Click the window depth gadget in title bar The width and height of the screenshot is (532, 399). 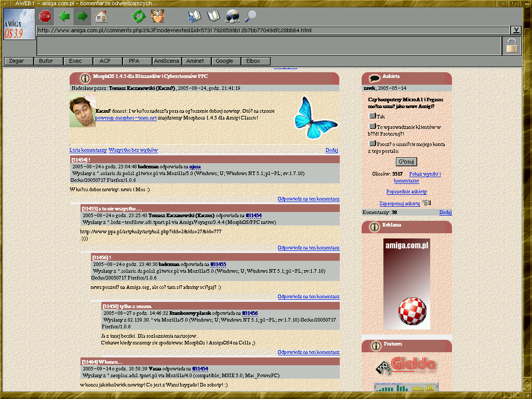[526, 4]
